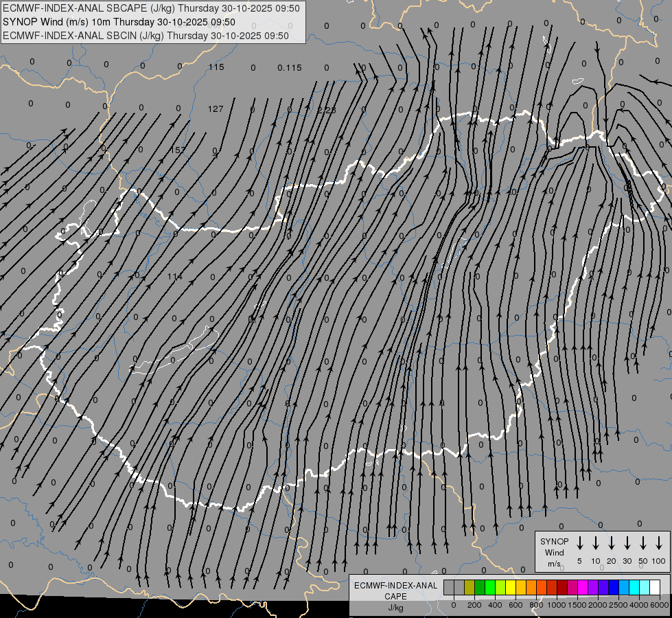Pick the bright yellow CAPE legend swatch
This screenshot has height=618, width=672.
[x=511, y=587]
